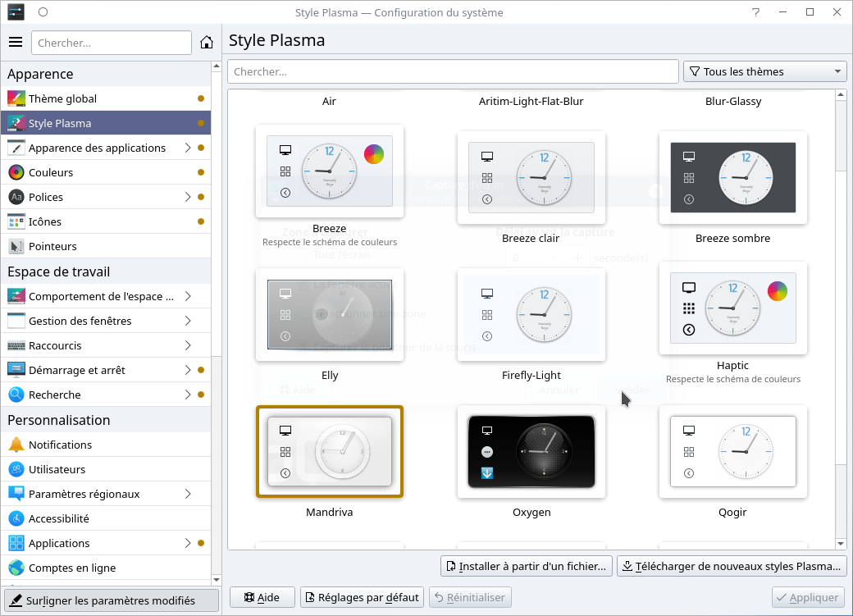Select the Haptic theme thumbnail

[732, 308]
